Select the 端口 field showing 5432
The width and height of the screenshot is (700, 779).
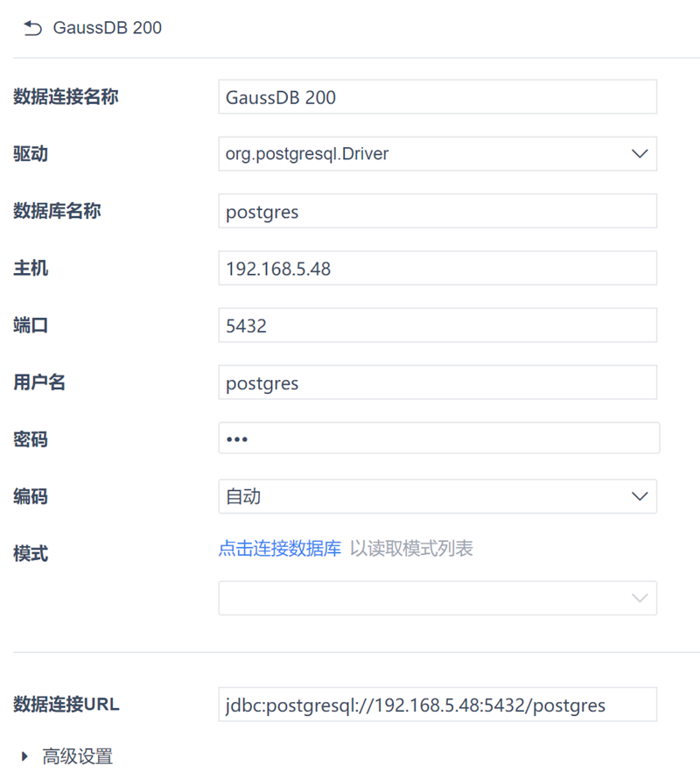point(437,326)
